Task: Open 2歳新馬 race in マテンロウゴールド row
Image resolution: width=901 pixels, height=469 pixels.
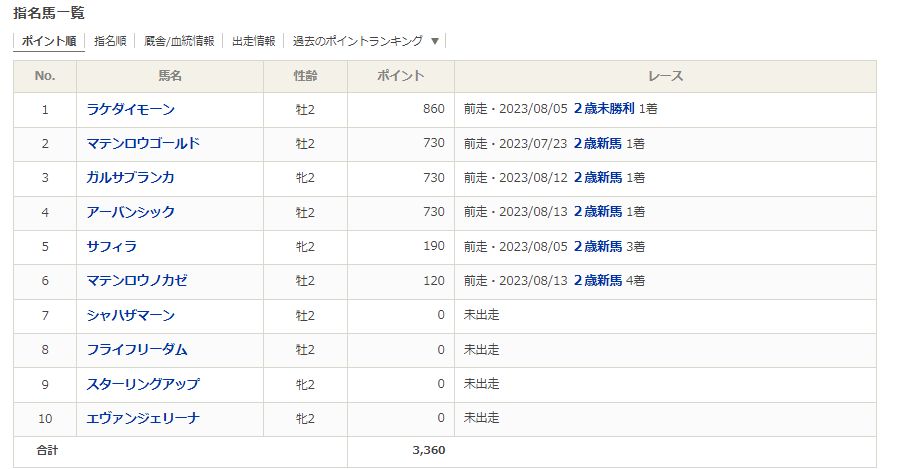Action: tap(598, 143)
